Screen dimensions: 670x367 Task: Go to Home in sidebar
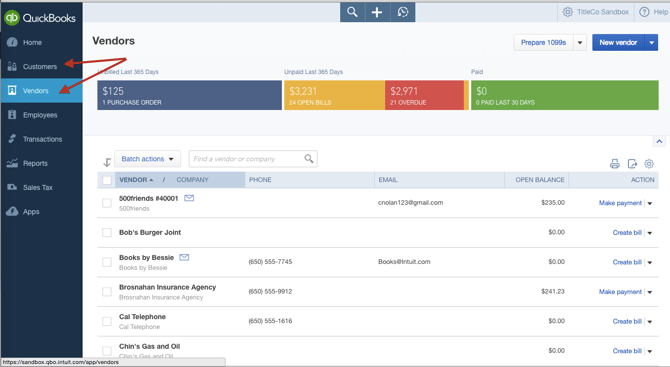[x=32, y=42]
